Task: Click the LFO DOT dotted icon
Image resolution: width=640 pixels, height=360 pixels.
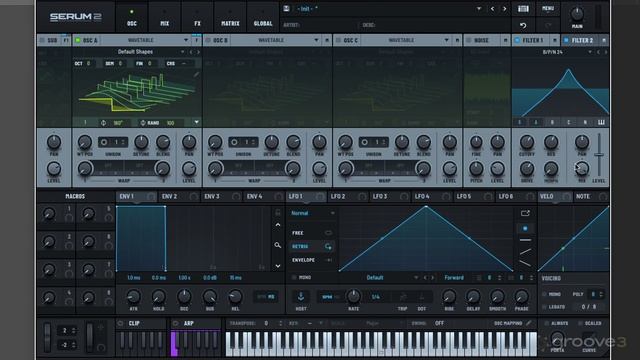Action: click(422, 297)
